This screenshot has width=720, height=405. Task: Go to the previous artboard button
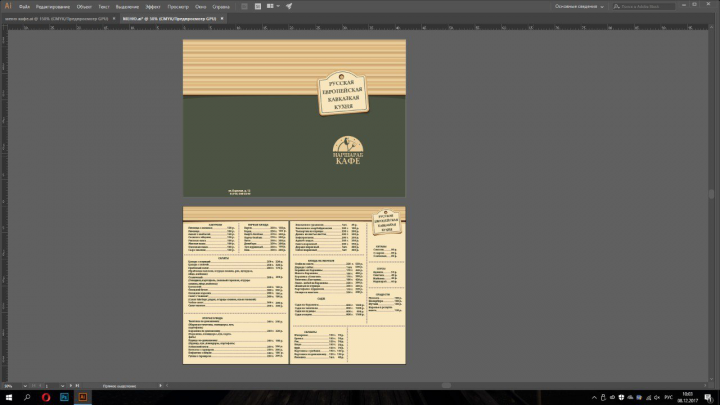pyautogui.click(x=40, y=386)
